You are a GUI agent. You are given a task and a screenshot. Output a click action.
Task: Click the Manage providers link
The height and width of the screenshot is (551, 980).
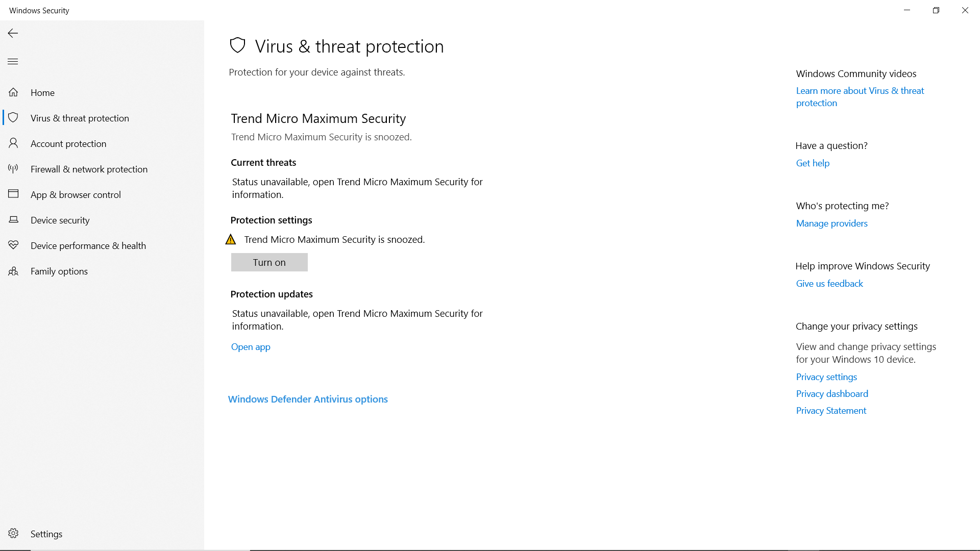tap(831, 223)
